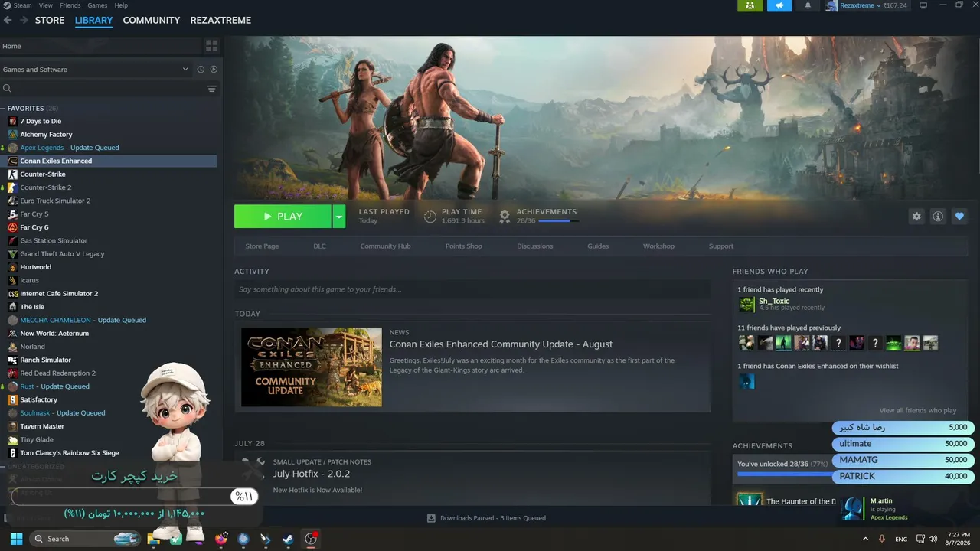Go back with the left arrow
980x551 pixels.
[x=8, y=20]
